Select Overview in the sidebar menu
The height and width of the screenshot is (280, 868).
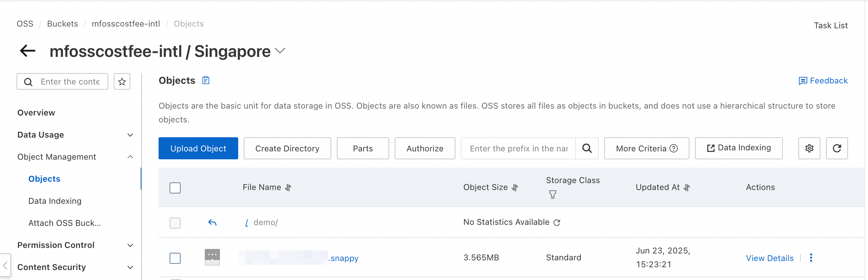point(36,113)
